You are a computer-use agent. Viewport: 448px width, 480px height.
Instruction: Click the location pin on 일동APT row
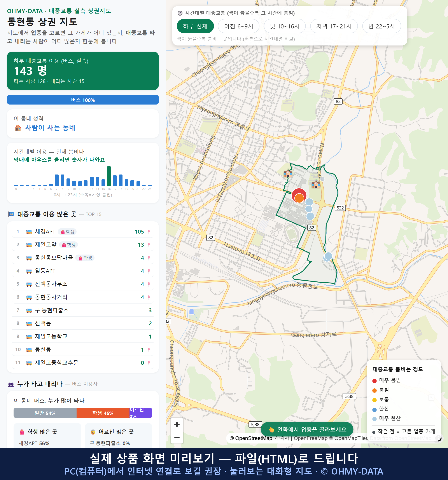(149, 271)
